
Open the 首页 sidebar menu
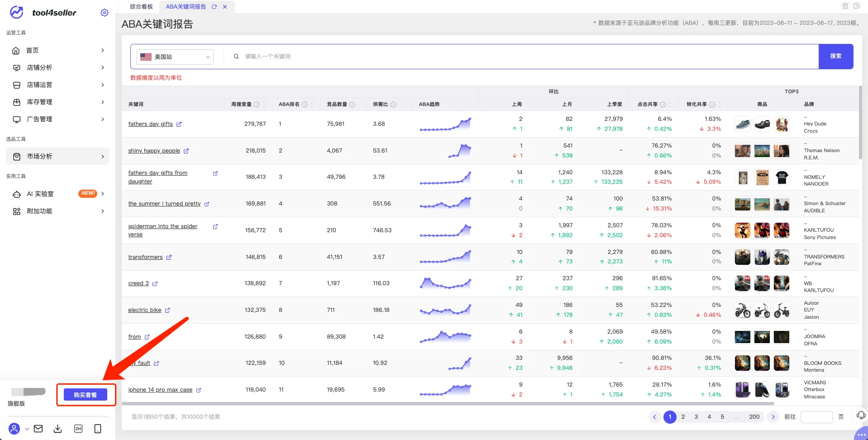coord(57,50)
